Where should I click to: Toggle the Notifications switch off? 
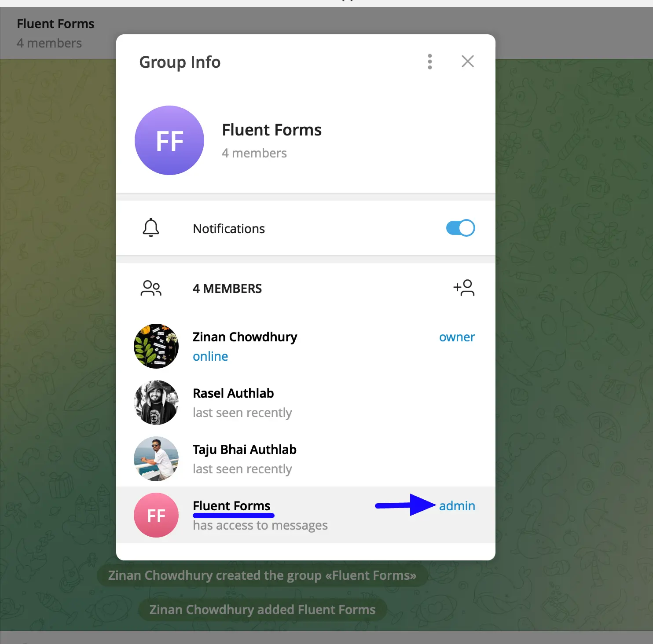(x=460, y=228)
